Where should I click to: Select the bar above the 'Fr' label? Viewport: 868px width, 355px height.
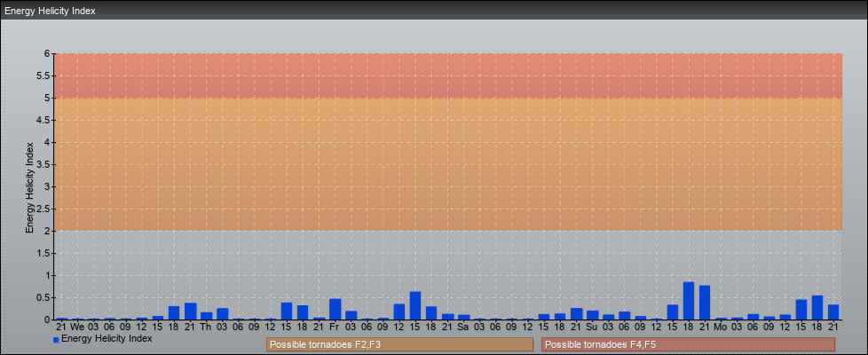[x=335, y=309]
